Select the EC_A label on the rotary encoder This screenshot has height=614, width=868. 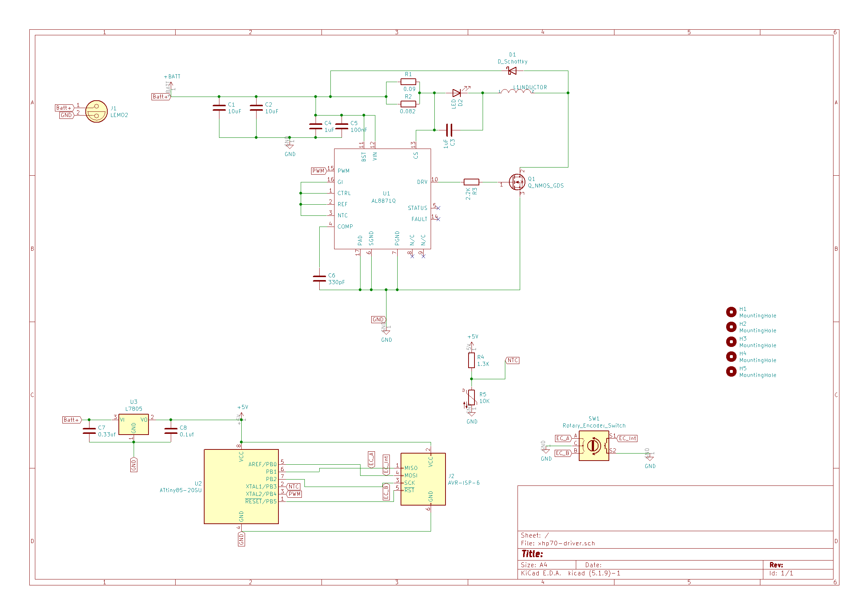click(x=563, y=438)
